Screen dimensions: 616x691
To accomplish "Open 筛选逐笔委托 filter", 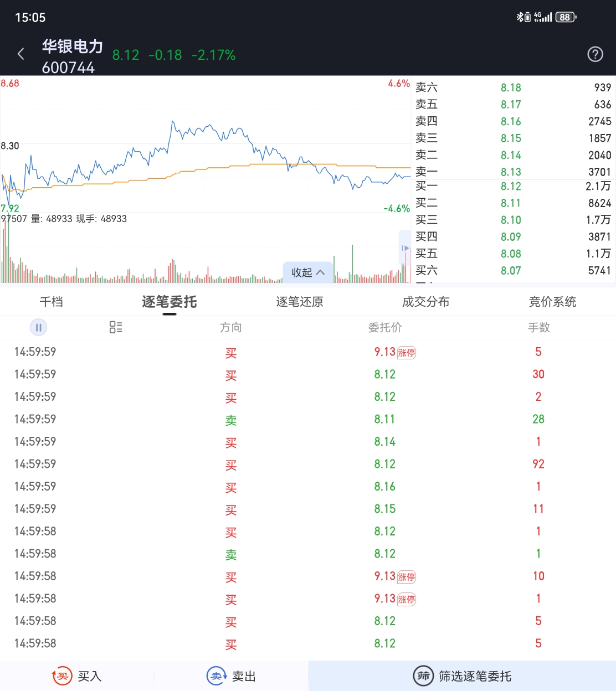I will click(462, 676).
